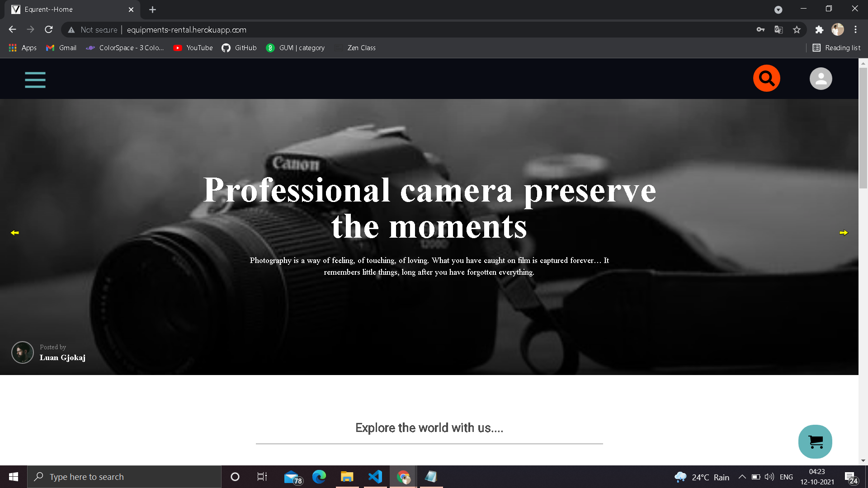Select the Equrent--Home browser tab

click(x=68, y=9)
